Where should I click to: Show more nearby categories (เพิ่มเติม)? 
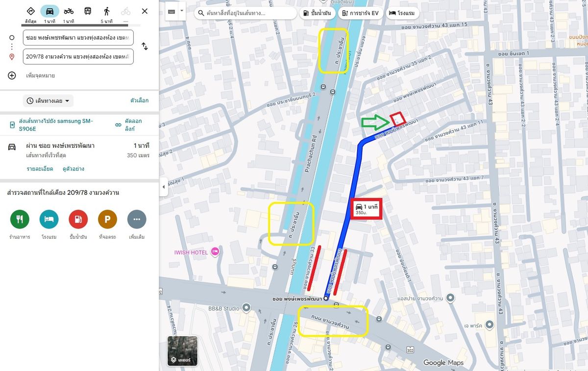tap(137, 219)
